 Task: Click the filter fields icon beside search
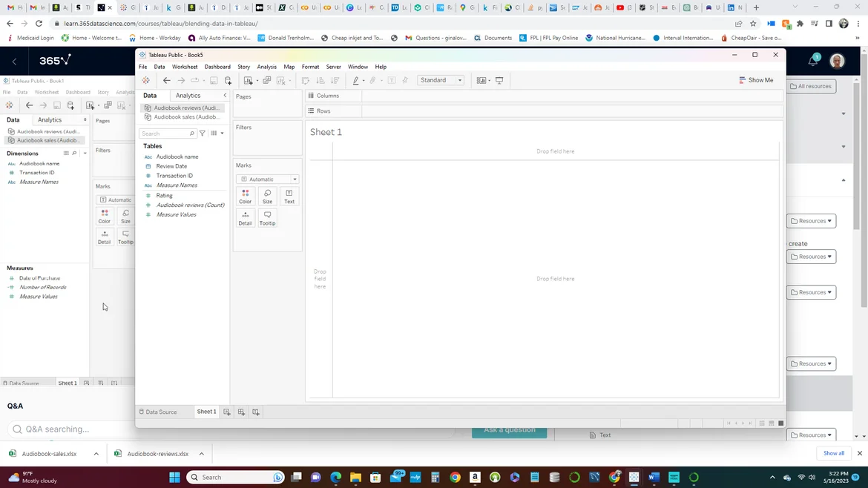click(203, 133)
